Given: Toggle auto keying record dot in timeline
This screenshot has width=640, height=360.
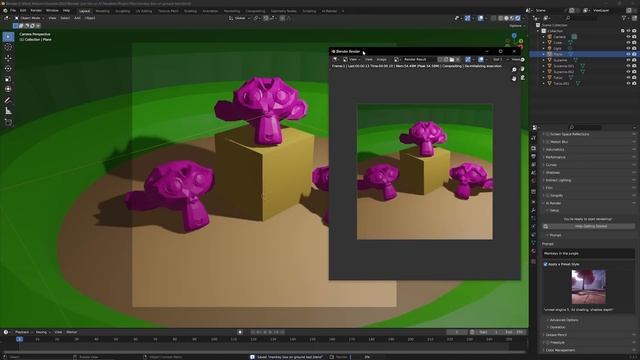Looking at the screenshot, I should tap(240, 332).
